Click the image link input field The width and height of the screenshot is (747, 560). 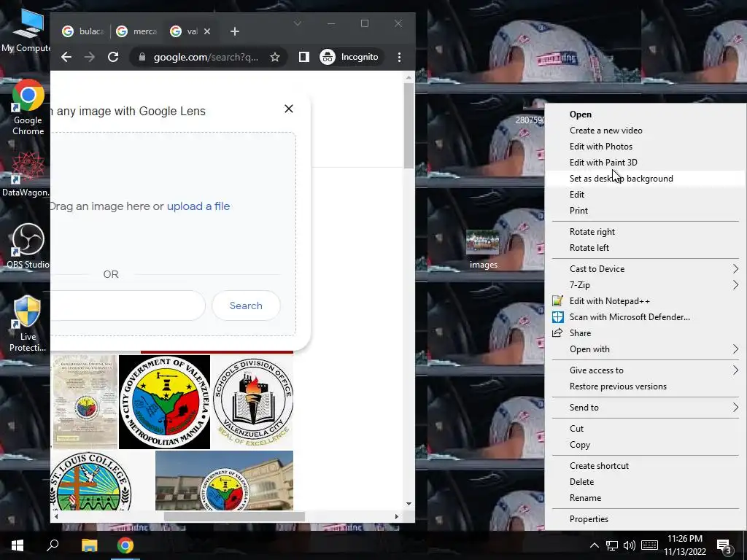(x=127, y=306)
